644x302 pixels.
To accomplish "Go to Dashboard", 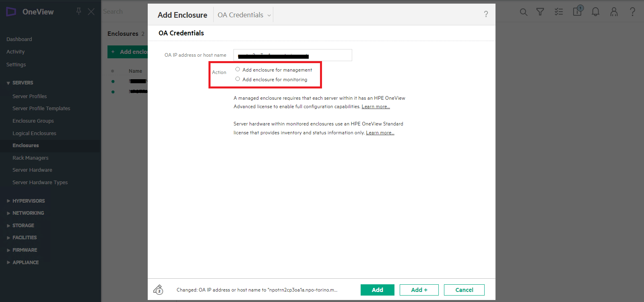I will coord(19,39).
